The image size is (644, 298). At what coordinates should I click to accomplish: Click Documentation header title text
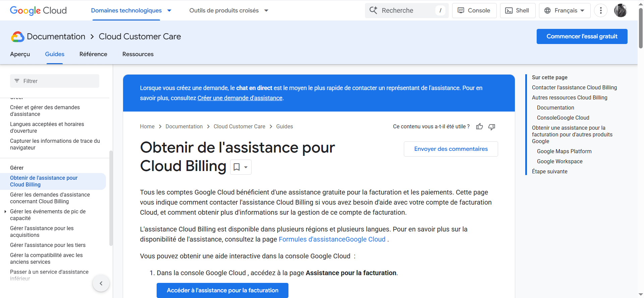tap(56, 36)
